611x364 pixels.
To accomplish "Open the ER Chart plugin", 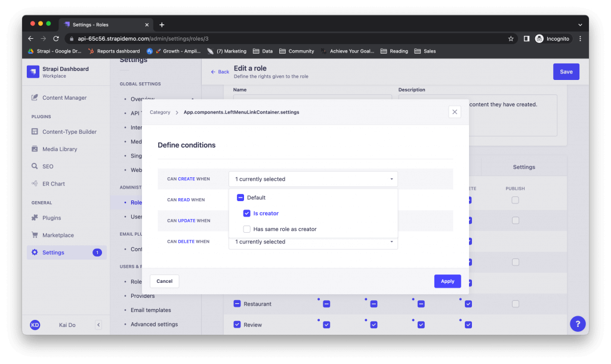I will tap(36, 183).
